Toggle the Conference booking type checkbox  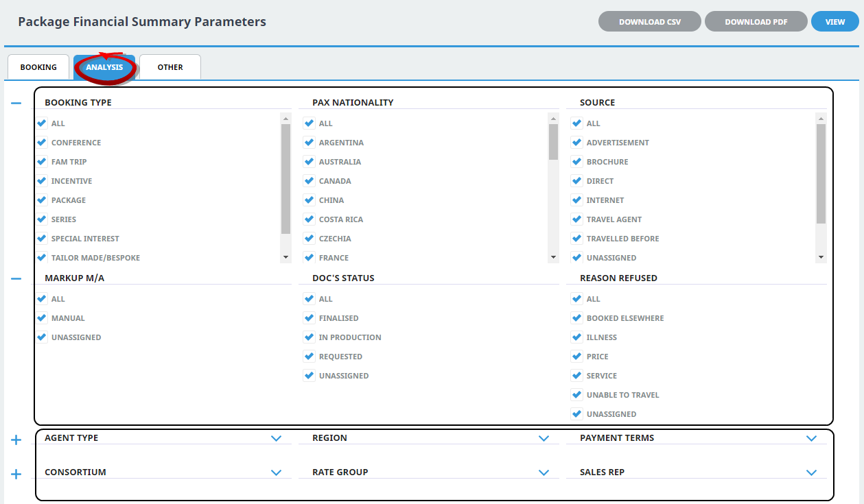(42, 143)
